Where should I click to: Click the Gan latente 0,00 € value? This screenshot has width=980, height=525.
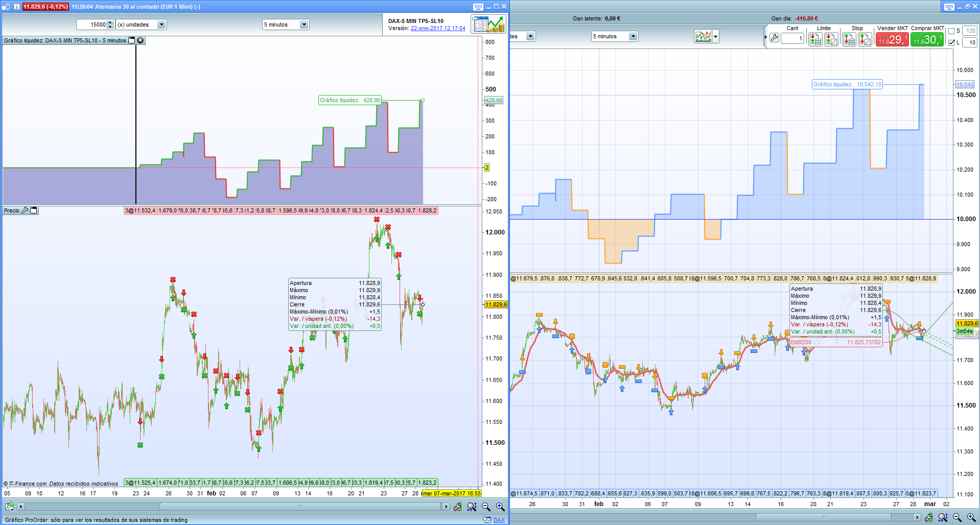point(613,18)
